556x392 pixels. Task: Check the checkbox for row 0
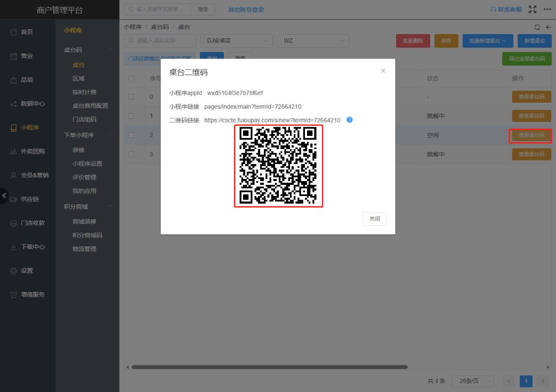click(131, 97)
